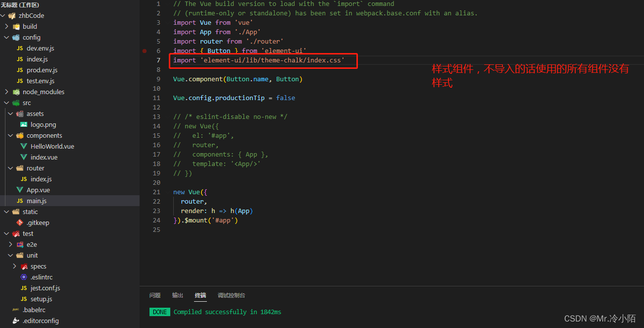The width and height of the screenshot is (644, 328).
Task: Expand the specs folder chevron
Action: click(x=15, y=266)
